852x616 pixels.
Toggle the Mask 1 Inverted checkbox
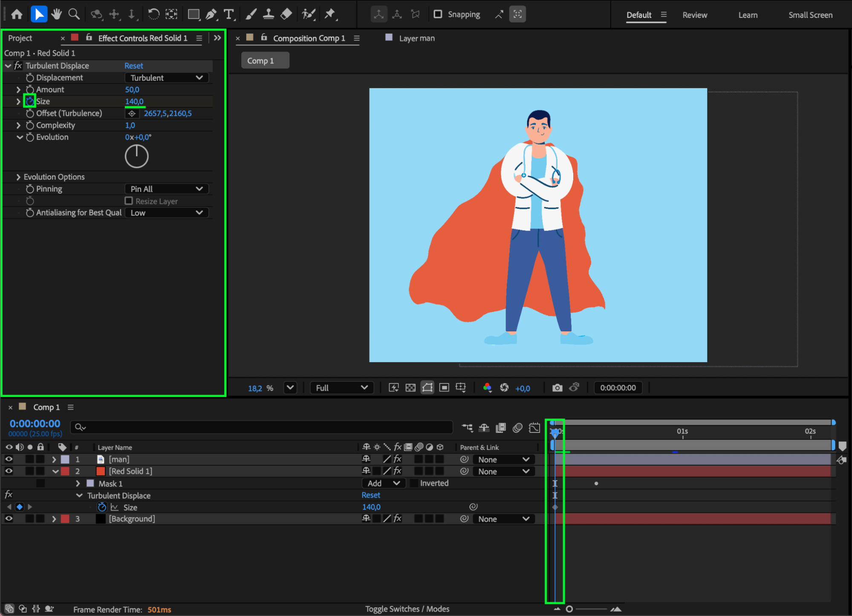click(x=413, y=483)
